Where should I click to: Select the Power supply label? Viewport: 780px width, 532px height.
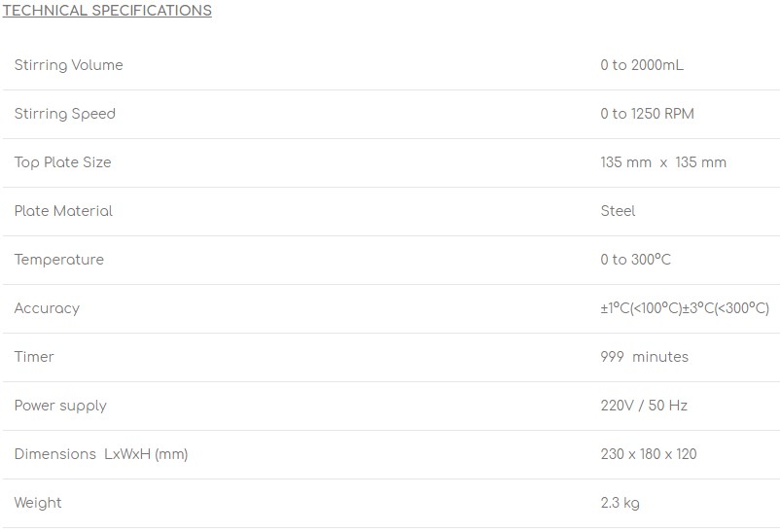tap(60, 406)
